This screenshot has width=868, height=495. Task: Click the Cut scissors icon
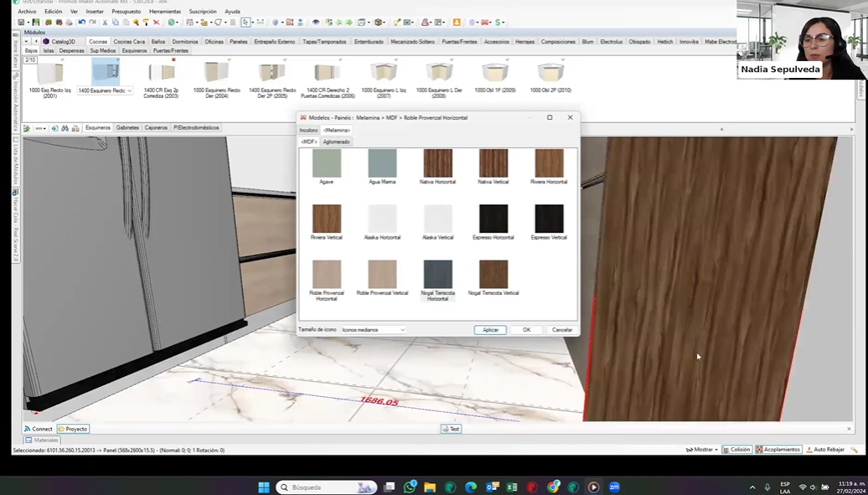click(x=105, y=23)
